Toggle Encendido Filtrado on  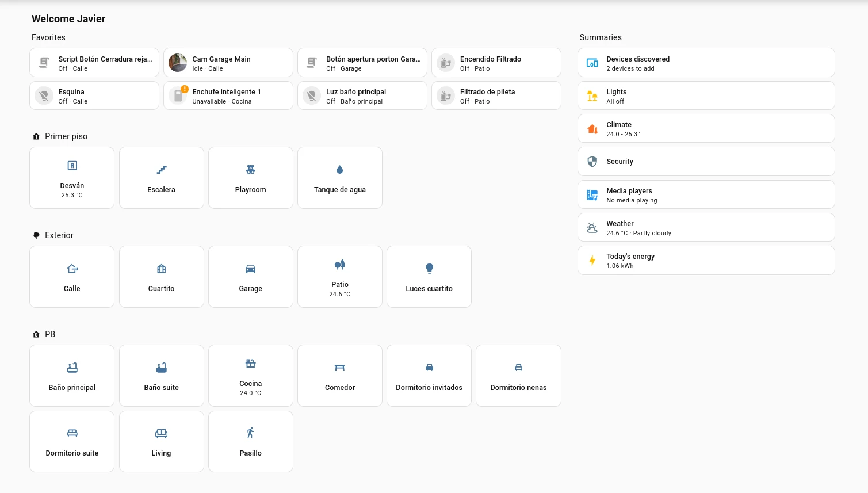coord(445,62)
